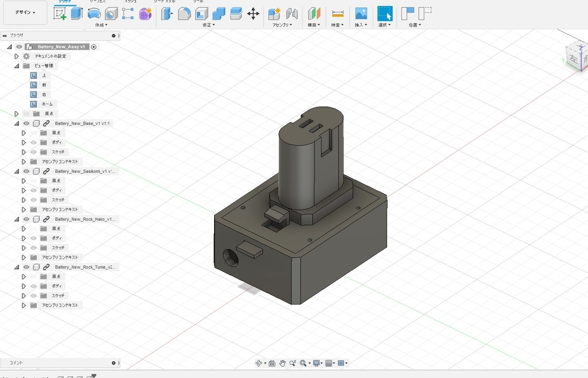The image size is (588, 378).
Task: Click the first Position capture icon
Action: [407, 13]
